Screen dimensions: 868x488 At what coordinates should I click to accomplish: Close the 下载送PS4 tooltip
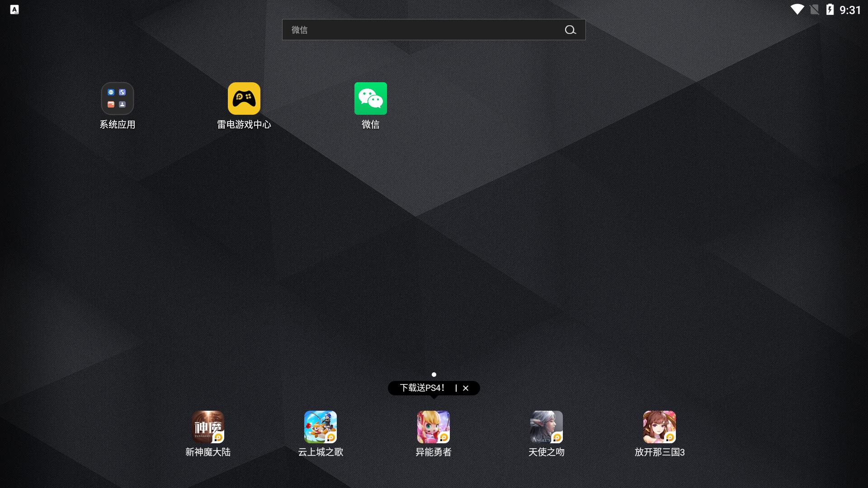click(466, 388)
